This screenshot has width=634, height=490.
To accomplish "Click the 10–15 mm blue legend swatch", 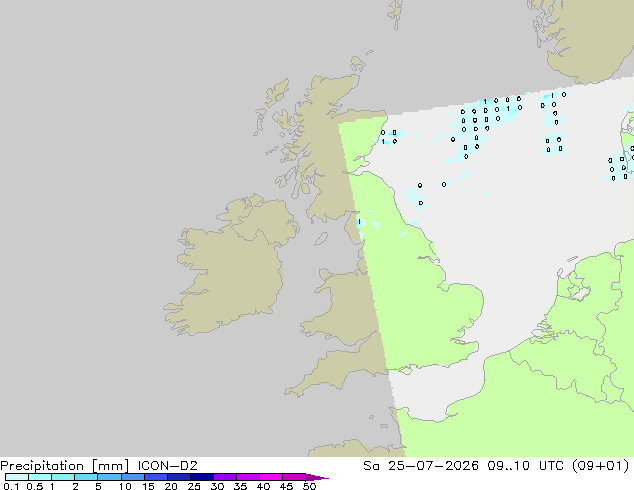I will 133,477.
